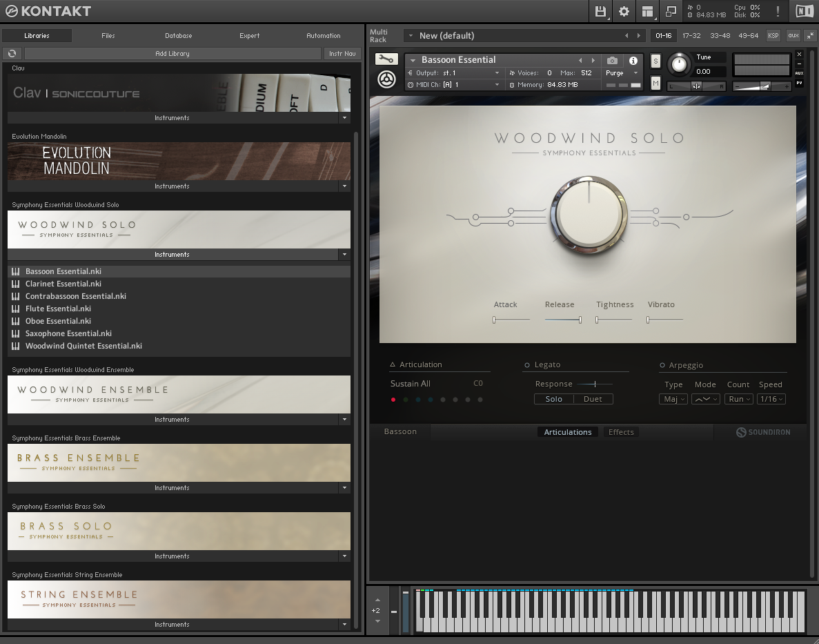Show the instrument info icon
The height and width of the screenshot is (644, 819).
[x=633, y=61]
